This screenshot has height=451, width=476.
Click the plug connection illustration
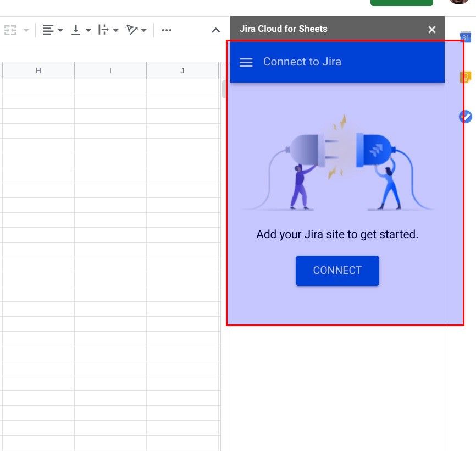pyautogui.click(x=337, y=162)
